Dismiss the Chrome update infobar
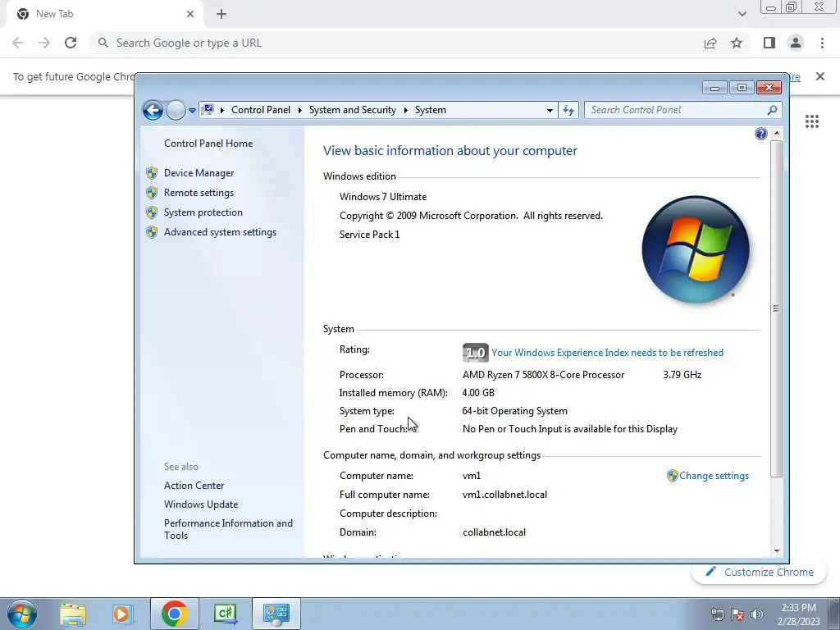The height and width of the screenshot is (630, 840). pyautogui.click(x=820, y=76)
